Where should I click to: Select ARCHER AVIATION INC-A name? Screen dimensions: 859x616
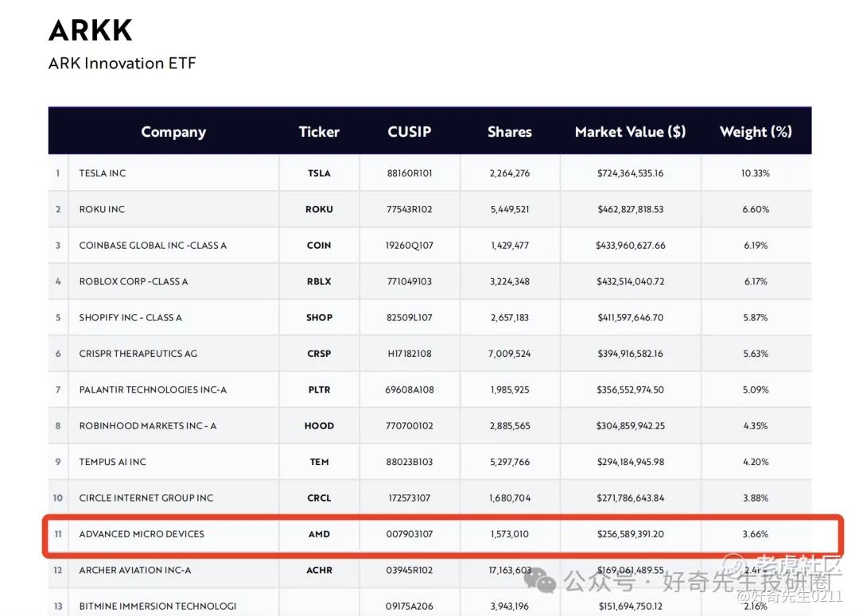pyautogui.click(x=135, y=571)
